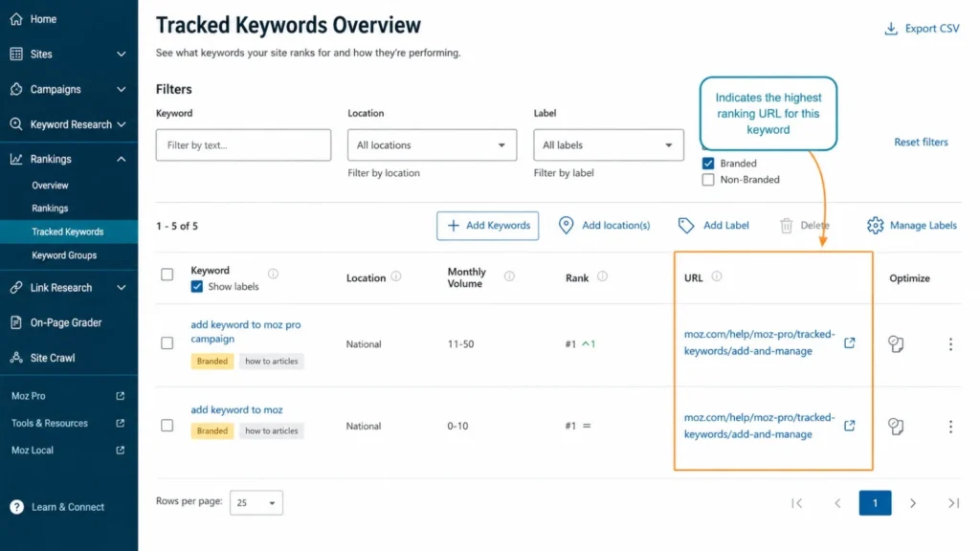The image size is (980, 551).
Task: Expand the Link Research section chevron
Action: coord(122,288)
